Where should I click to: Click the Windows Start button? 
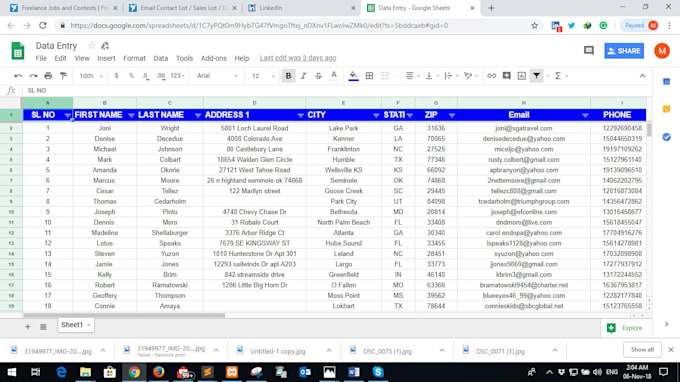click(11, 372)
